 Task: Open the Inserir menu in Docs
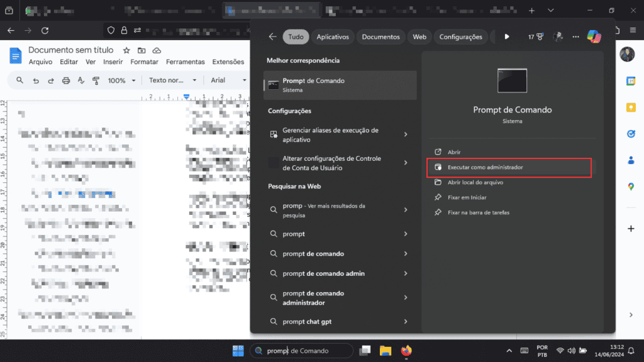pos(113,62)
